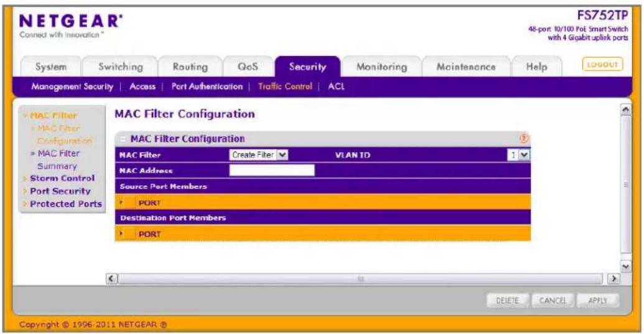Select MAC Filter Configuration sidebar link

tap(65, 134)
